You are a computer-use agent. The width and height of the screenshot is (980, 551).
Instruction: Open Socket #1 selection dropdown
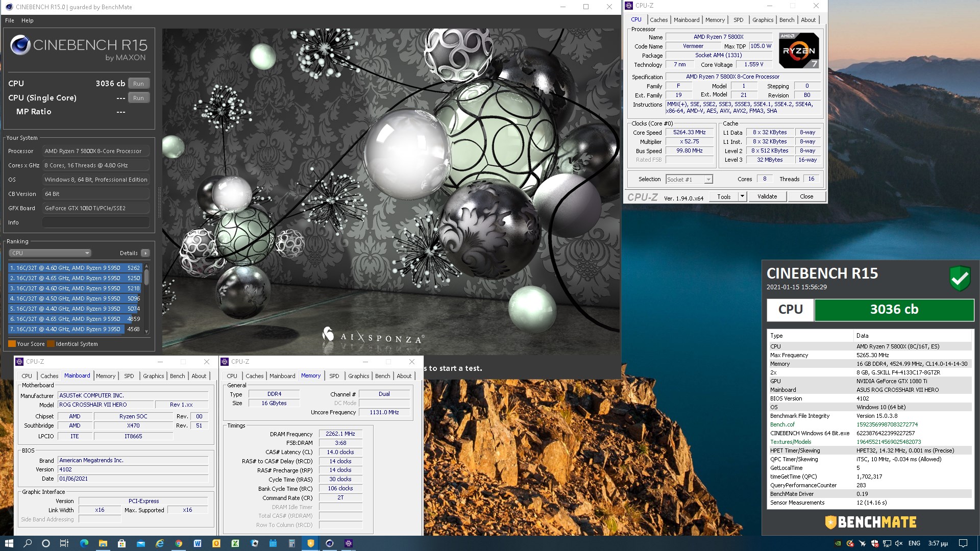(689, 180)
